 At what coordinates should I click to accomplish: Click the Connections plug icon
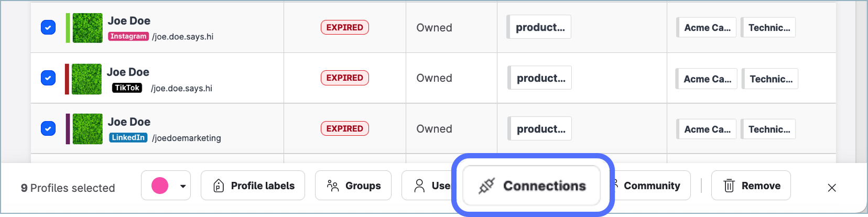tap(486, 186)
